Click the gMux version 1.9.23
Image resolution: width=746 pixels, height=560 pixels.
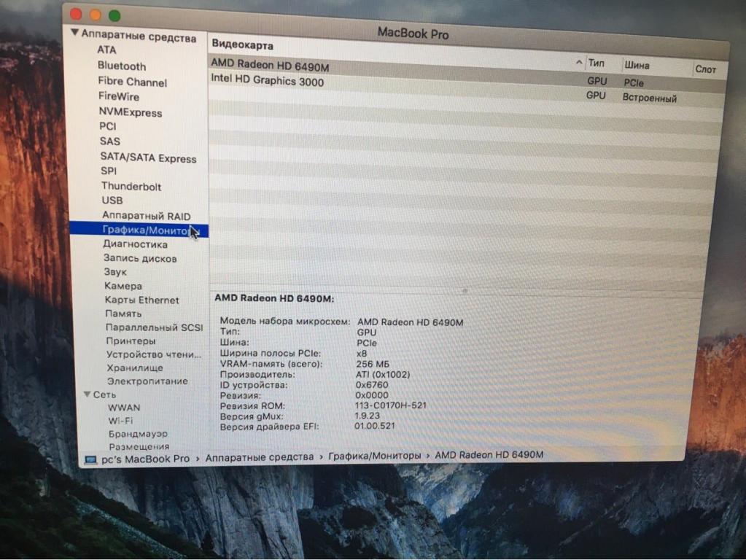(368, 416)
